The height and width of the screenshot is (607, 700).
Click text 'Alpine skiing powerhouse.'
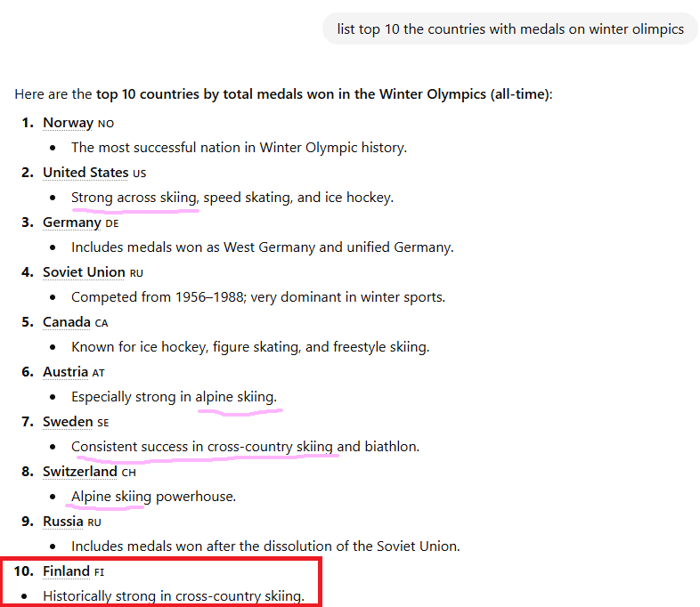[x=153, y=497]
